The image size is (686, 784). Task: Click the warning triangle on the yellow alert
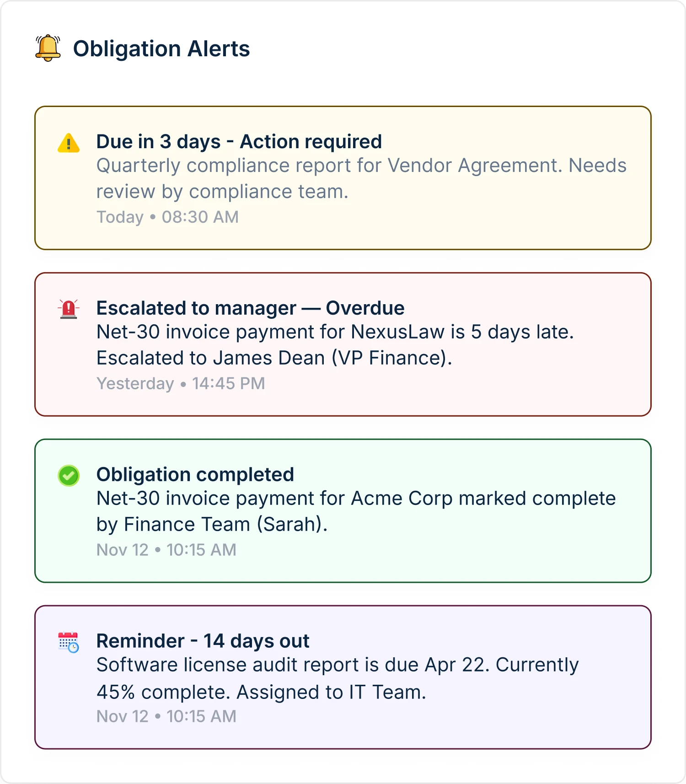click(68, 143)
